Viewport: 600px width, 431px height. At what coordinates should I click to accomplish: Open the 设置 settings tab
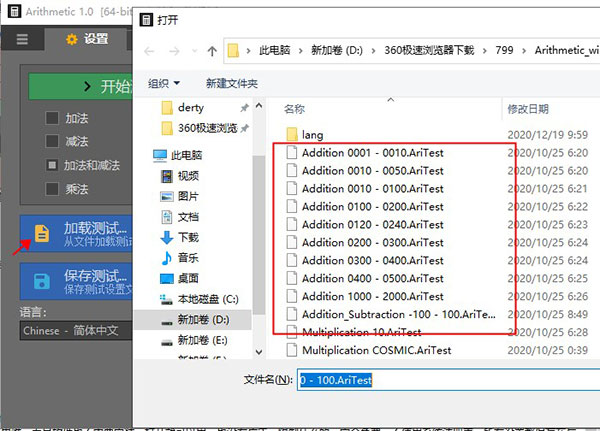pos(86,39)
